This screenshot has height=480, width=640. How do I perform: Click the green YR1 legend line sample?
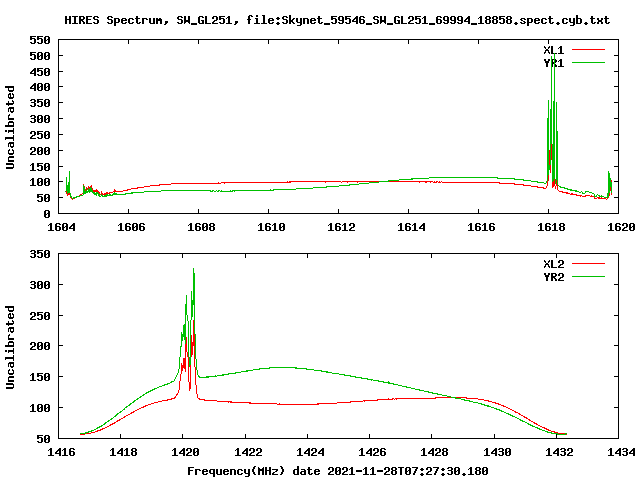pyautogui.click(x=588, y=62)
